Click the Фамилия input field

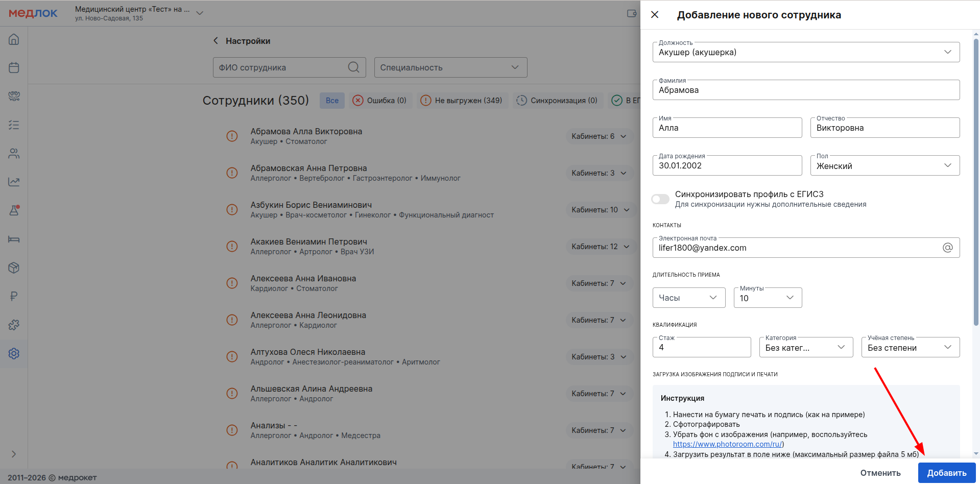(805, 90)
